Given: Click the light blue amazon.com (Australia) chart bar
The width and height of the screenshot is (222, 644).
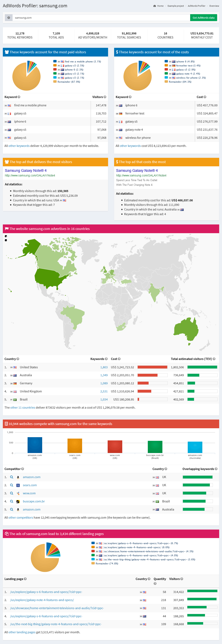Looking at the screenshot, I should point(195,447).
